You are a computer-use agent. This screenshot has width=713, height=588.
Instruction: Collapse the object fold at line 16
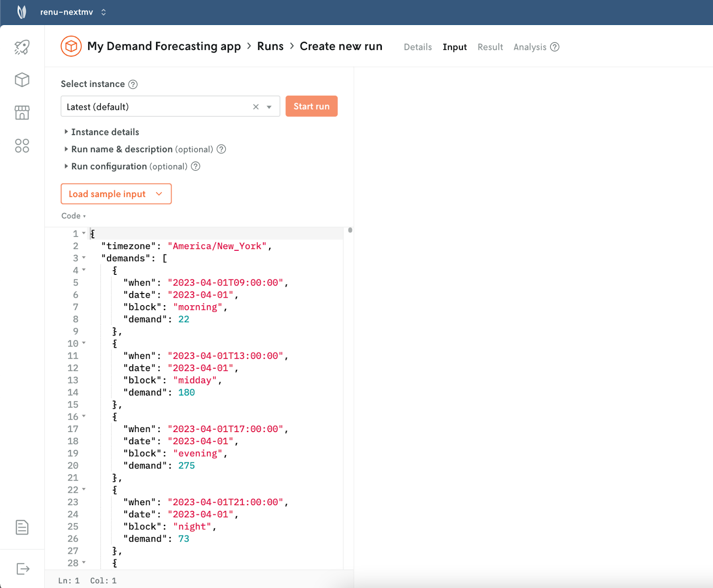coord(84,416)
